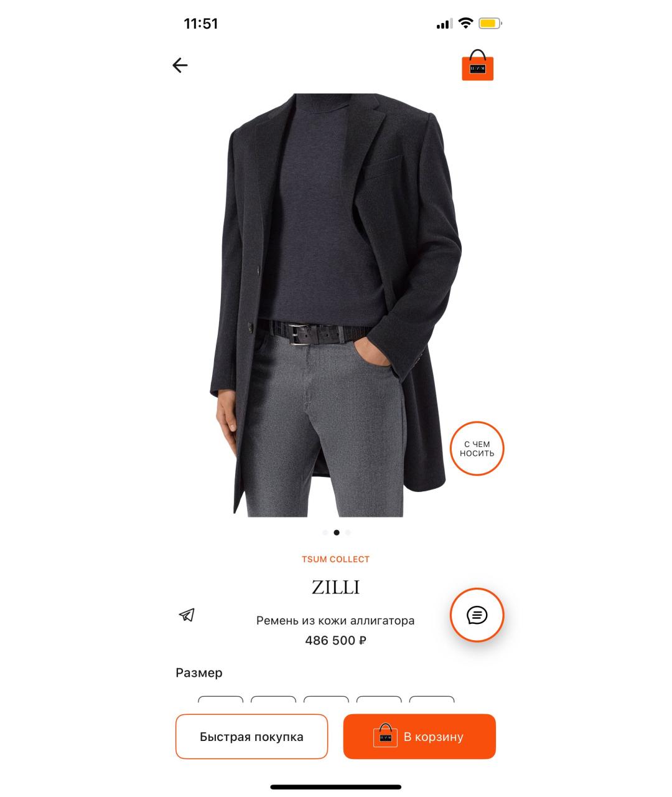The image size is (672, 797).
Task: Share product via paper plane icon
Action: pyautogui.click(x=187, y=615)
